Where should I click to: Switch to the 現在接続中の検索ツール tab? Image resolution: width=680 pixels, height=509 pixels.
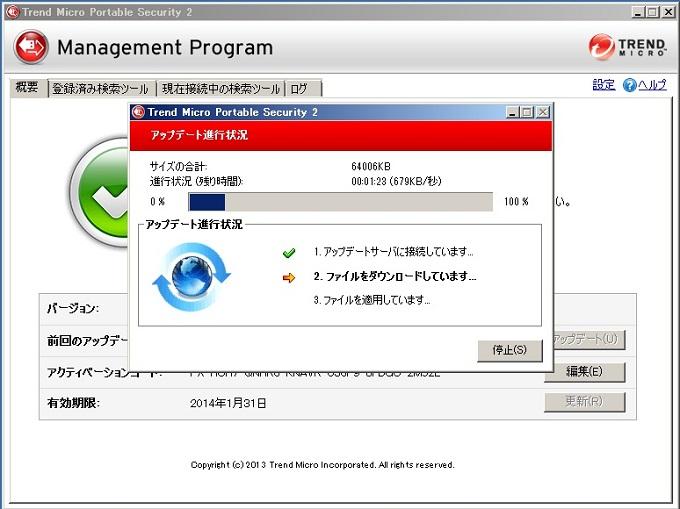pos(221,89)
